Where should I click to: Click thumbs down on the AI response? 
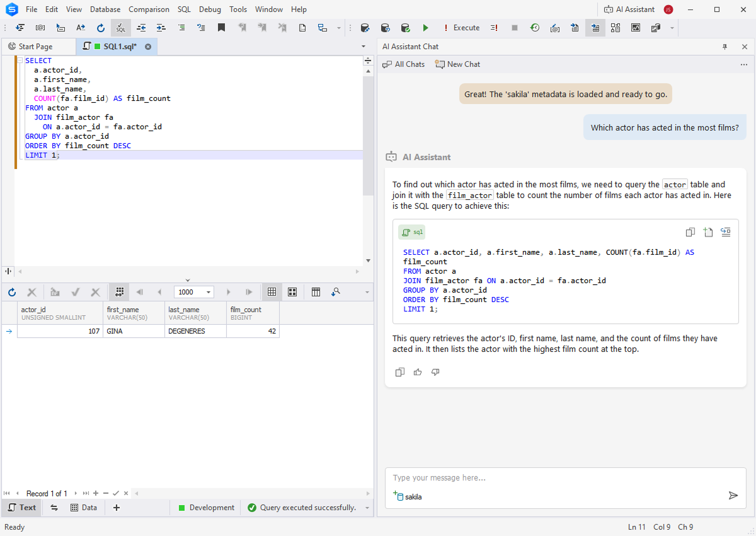pos(435,372)
